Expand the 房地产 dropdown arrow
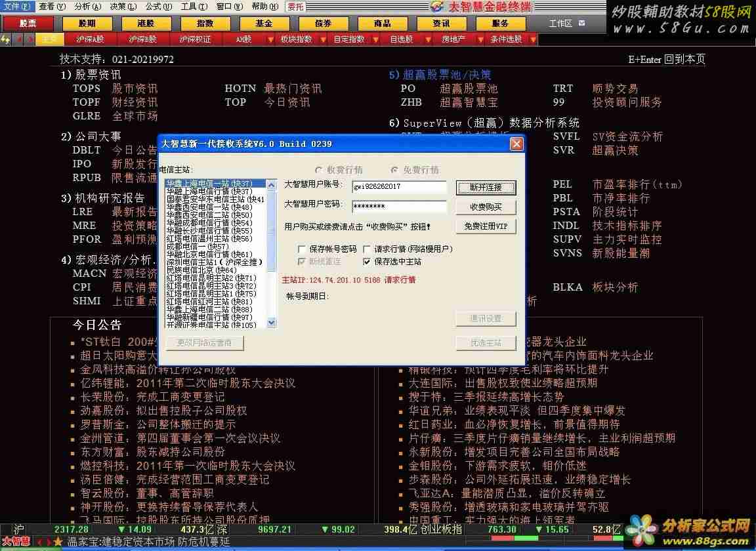This screenshot has height=551, width=756. 480,39
